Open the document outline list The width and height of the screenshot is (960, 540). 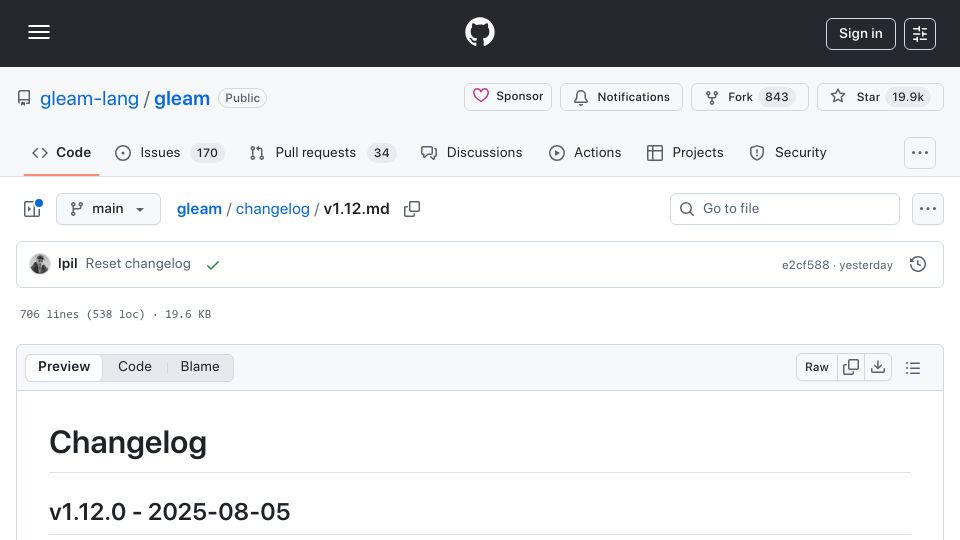click(913, 367)
